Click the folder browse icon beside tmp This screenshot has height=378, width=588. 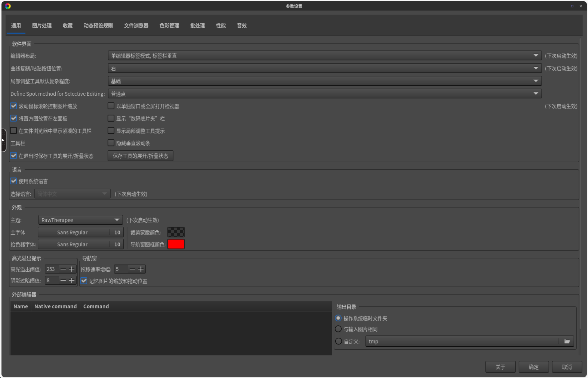(567, 341)
